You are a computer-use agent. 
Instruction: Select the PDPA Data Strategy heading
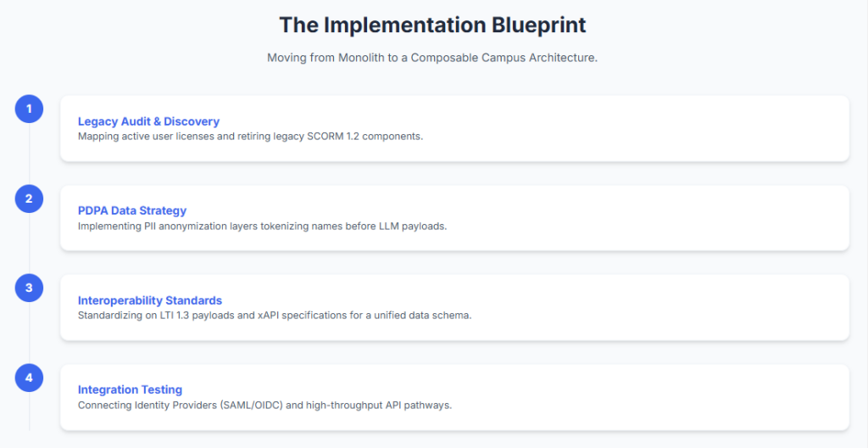131,210
